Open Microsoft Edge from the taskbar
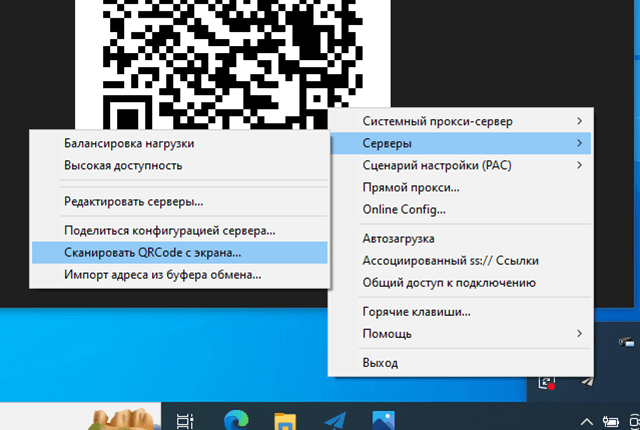 [x=235, y=421]
